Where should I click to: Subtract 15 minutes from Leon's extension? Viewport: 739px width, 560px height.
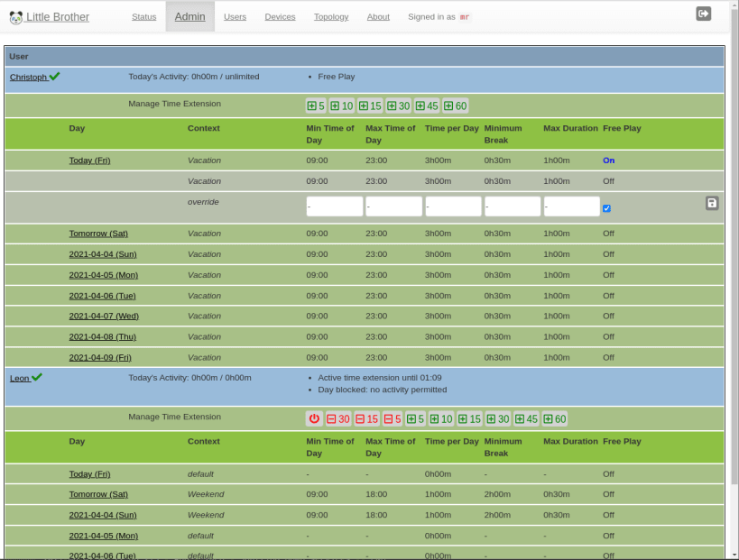[x=366, y=418]
